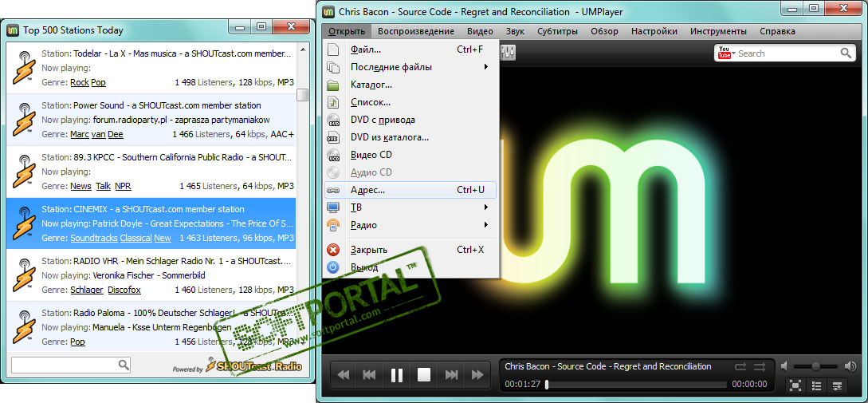Click the Radio Paloma station icon
Image resolution: width=868 pixels, height=403 pixels.
(x=24, y=327)
